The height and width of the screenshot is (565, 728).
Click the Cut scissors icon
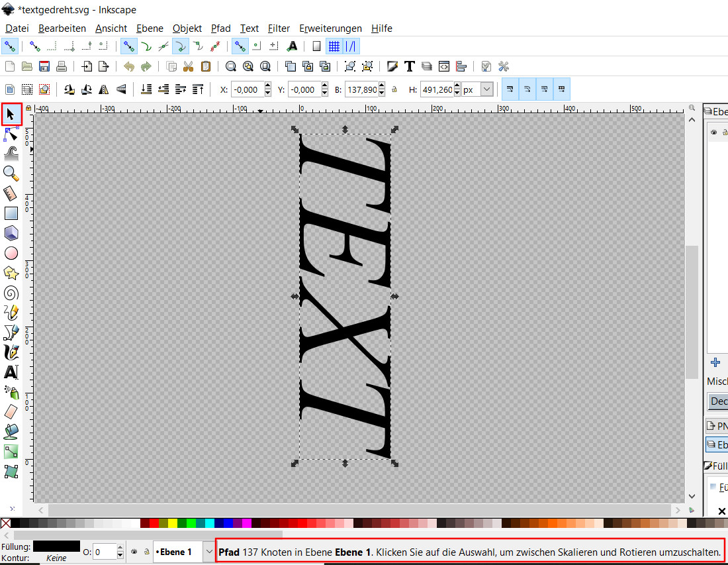pyautogui.click(x=189, y=66)
